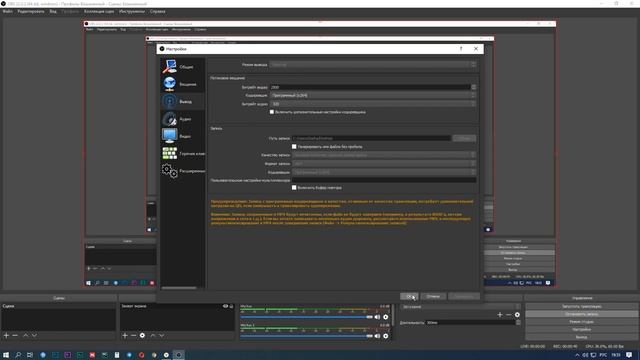This screenshot has height=360, width=640.
Task: Click the Остановить запись button
Action: pos(582,314)
